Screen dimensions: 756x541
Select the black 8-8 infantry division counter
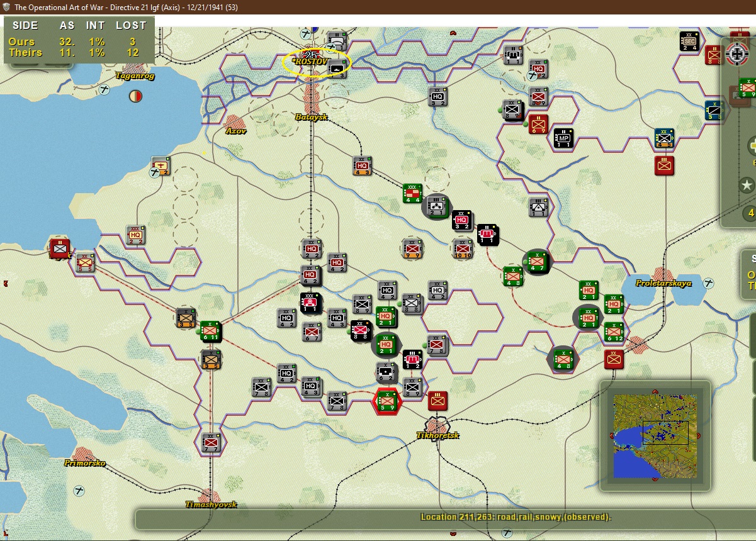(361, 330)
